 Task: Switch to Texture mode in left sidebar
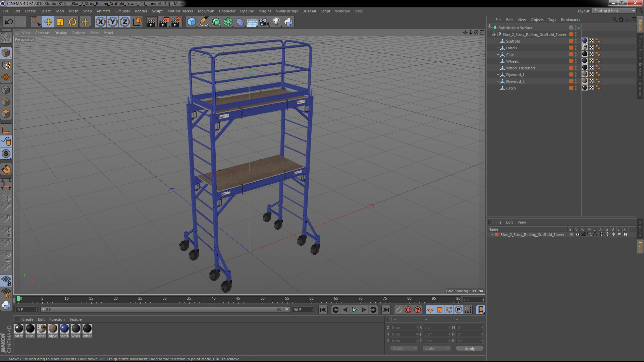point(6,65)
